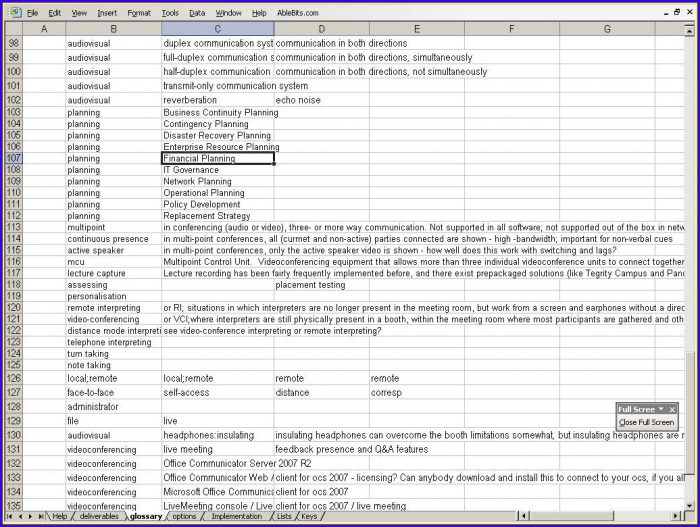Screen dimensions: 700x527
Task: Select cell 'Financial Planning'
Action: point(217,158)
